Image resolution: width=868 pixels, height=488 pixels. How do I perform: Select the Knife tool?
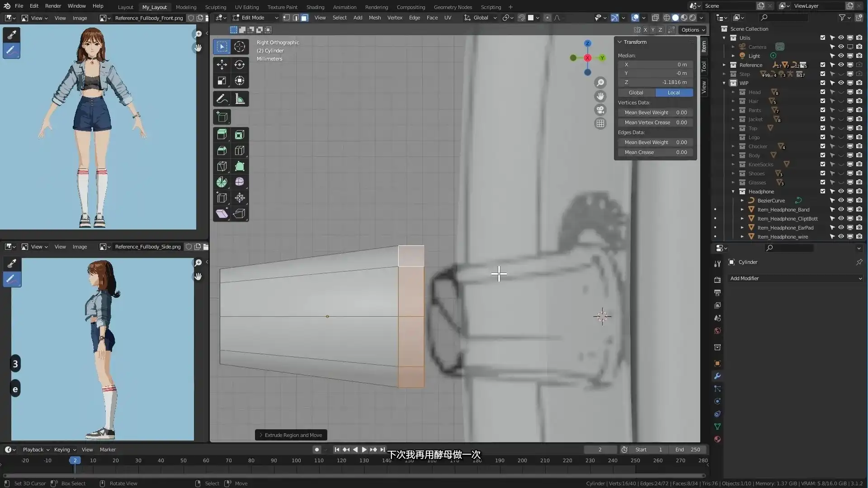222,166
